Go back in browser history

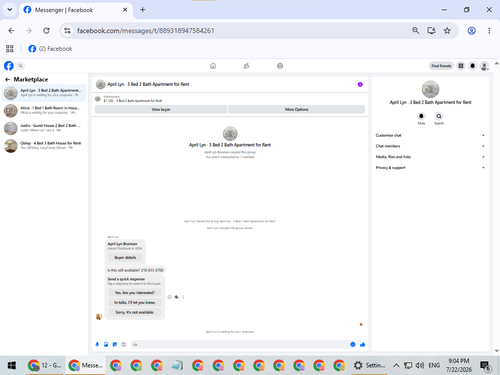coord(11,31)
